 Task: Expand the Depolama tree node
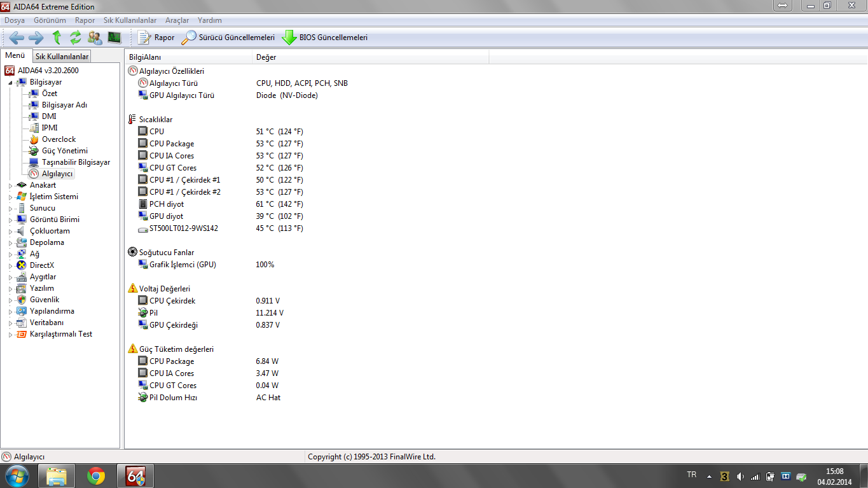(10, 242)
